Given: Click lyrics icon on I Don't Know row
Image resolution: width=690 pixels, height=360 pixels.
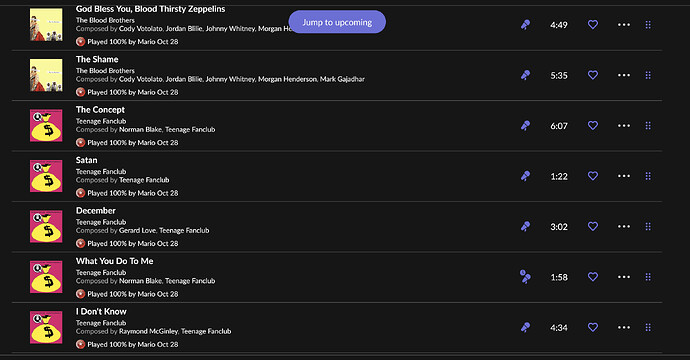Looking at the screenshot, I should [525, 327].
